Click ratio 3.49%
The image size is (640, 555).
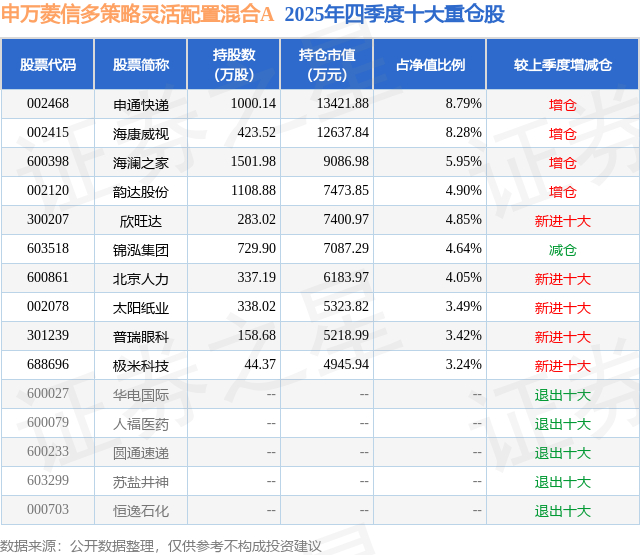[x=463, y=306]
